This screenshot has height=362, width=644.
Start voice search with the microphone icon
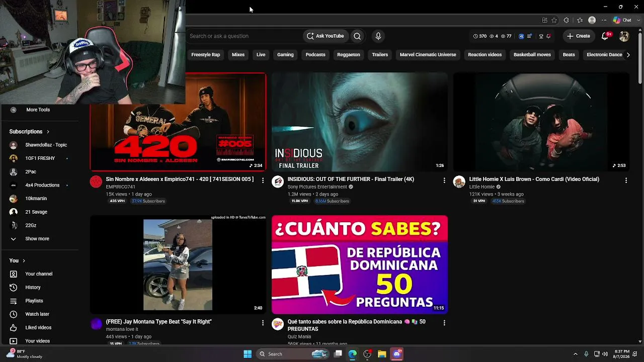pyautogui.click(x=378, y=36)
